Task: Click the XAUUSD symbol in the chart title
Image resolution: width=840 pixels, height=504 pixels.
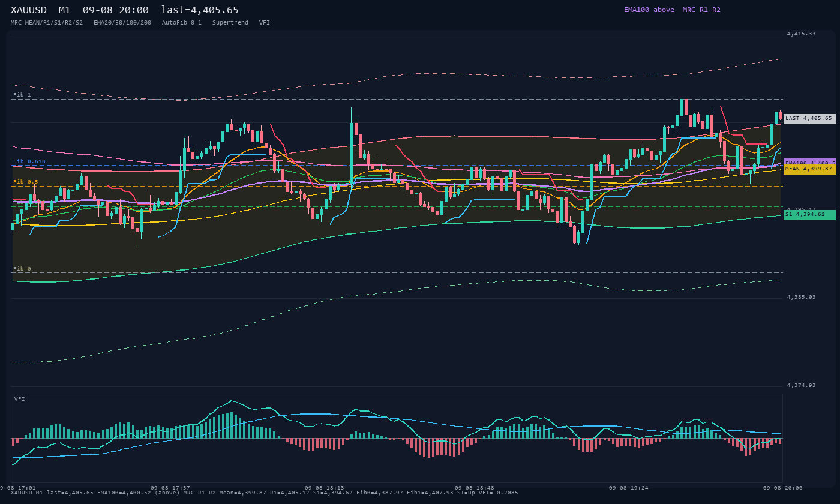Action: tap(29, 10)
